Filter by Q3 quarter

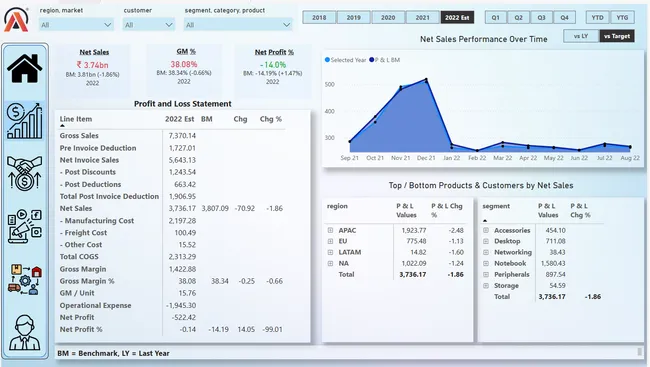coord(541,17)
